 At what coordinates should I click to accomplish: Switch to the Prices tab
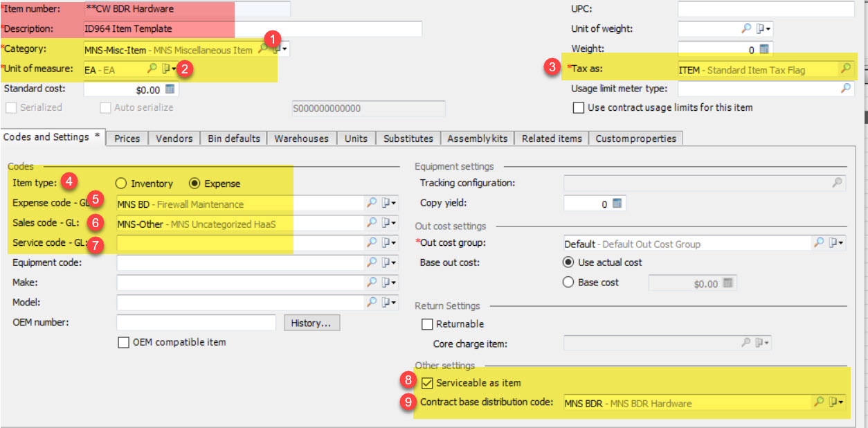point(127,139)
